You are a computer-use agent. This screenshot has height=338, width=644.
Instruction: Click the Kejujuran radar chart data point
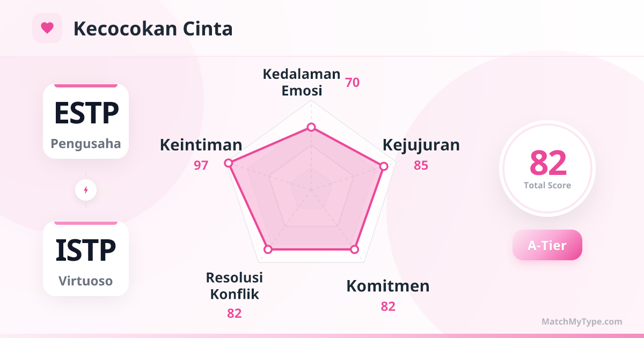tap(383, 167)
